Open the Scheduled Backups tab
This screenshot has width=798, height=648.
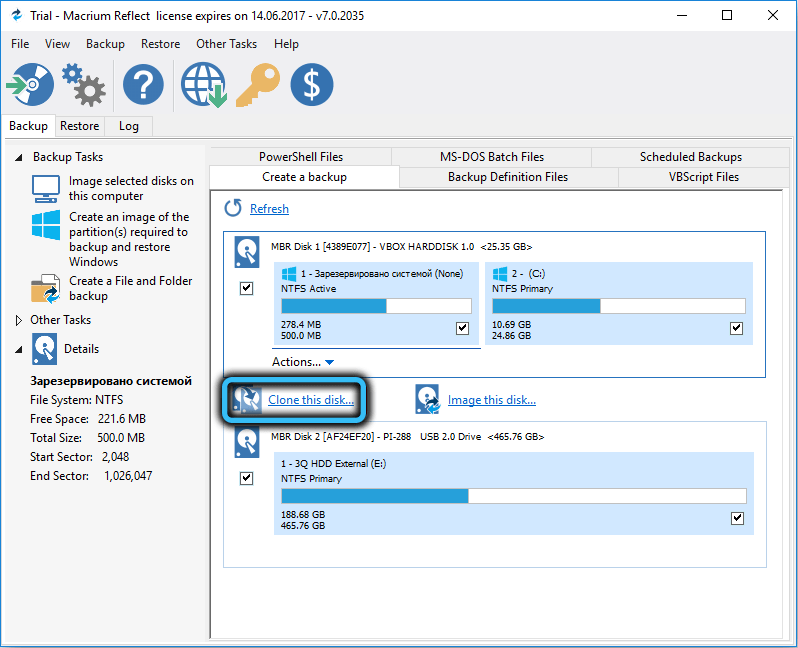click(691, 157)
